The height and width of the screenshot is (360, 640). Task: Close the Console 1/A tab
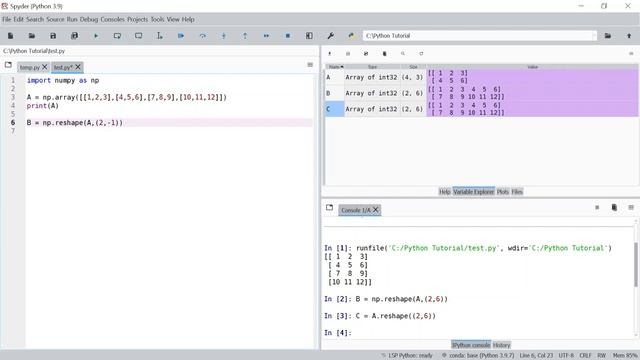376,210
